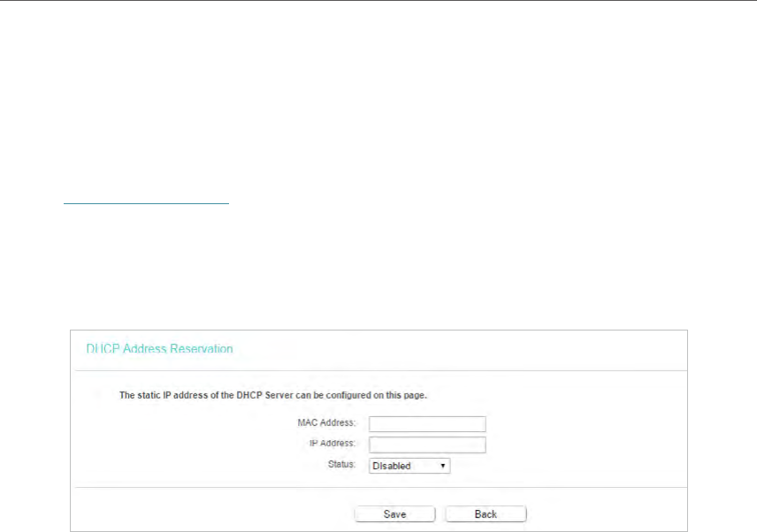Click the MAC Address label
The width and height of the screenshot is (757, 532).
tap(326, 422)
